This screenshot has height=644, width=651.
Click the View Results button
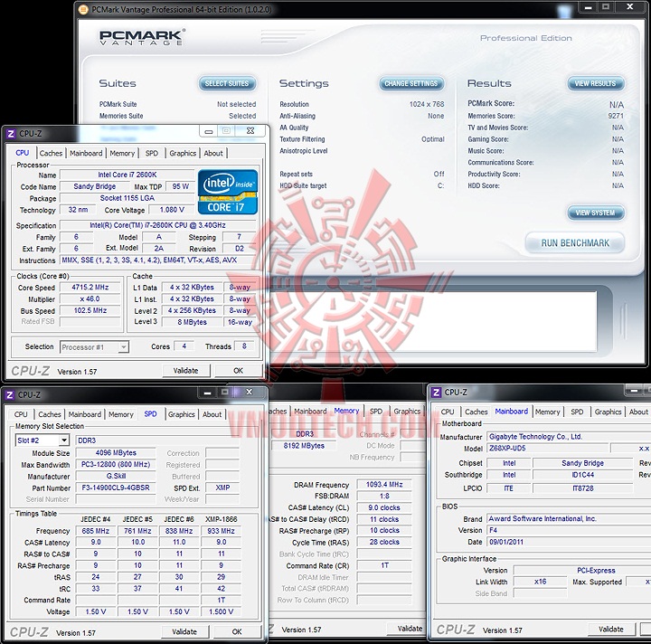(595, 83)
